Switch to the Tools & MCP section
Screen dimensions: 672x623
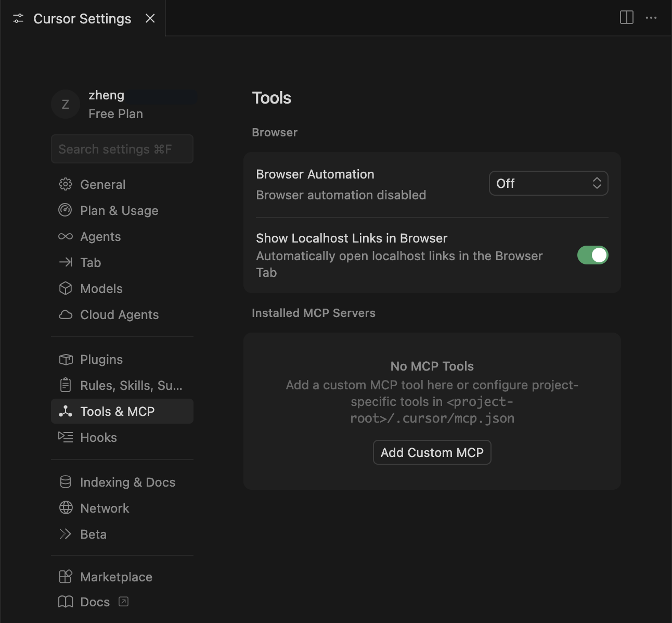coord(117,411)
